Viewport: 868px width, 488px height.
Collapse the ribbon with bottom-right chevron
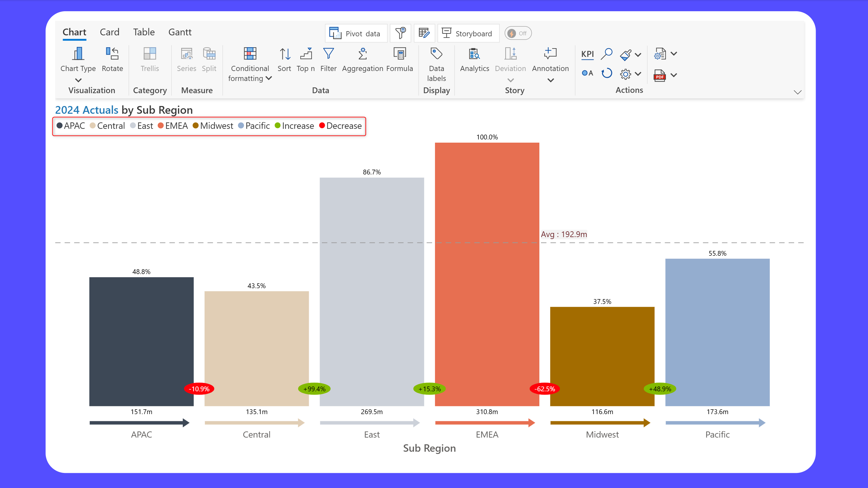797,92
